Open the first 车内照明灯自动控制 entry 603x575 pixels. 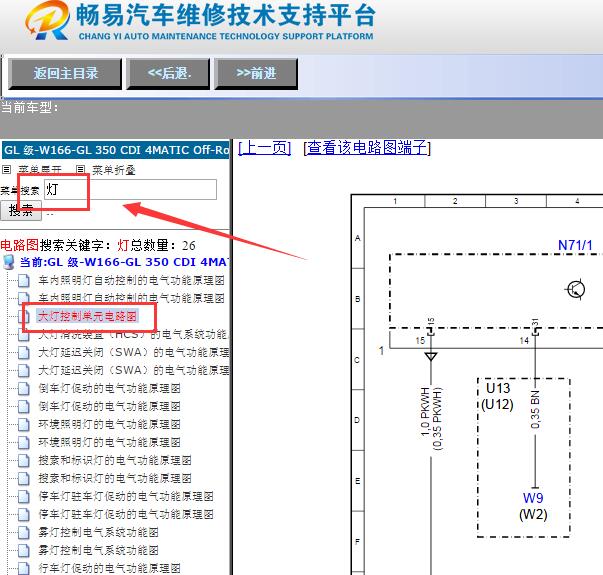[131, 280]
